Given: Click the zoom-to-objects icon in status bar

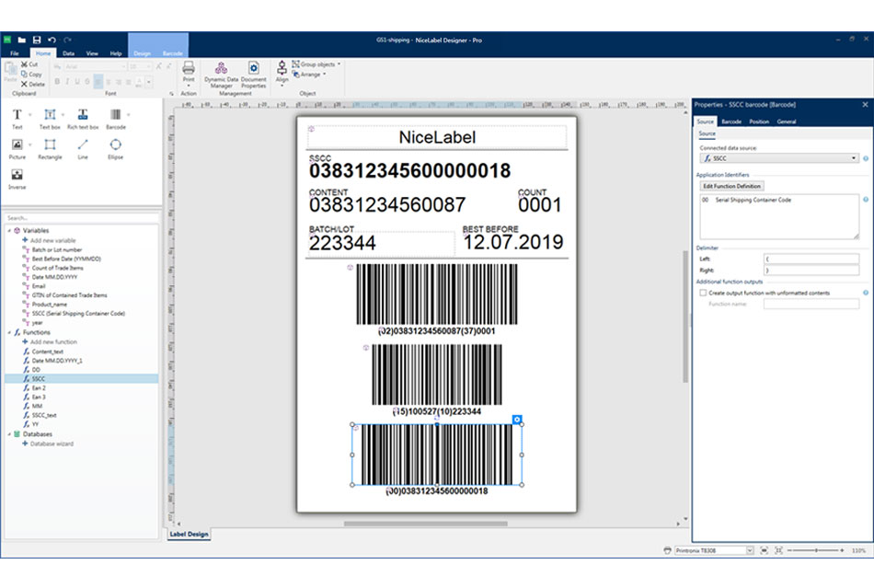Looking at the screenshot, I should click(x=778, y=550).
